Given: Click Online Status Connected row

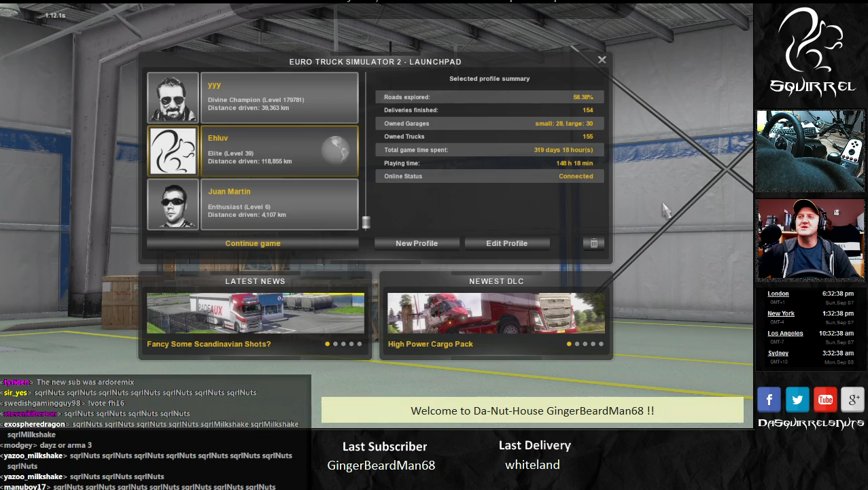Looking at the screenshot, I should coord(489,176).
